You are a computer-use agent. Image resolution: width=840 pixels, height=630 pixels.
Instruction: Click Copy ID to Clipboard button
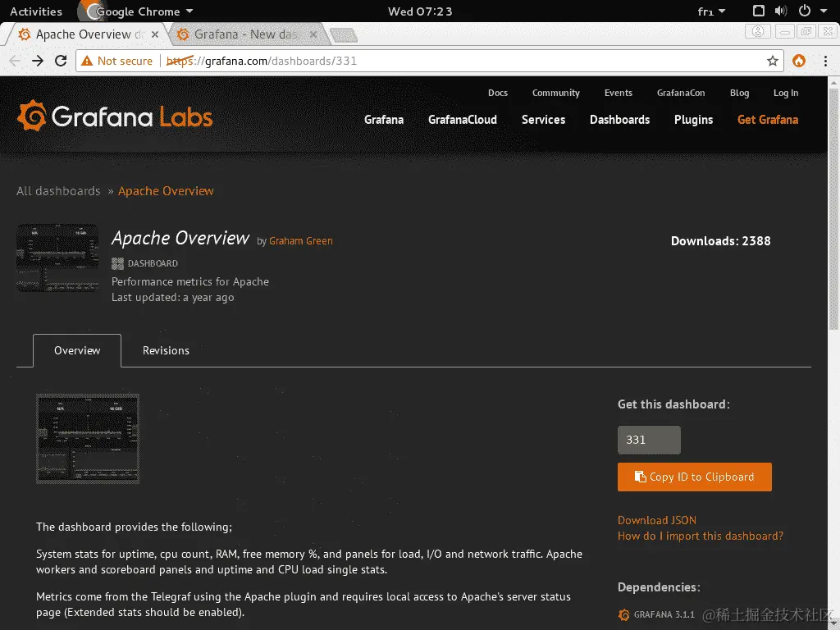coord(694,477)
